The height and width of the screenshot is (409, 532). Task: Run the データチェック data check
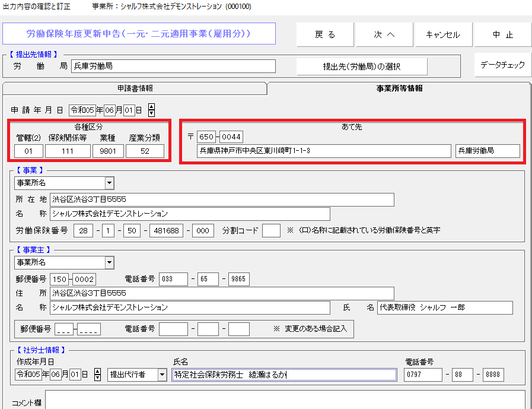[x=502, y=65]
